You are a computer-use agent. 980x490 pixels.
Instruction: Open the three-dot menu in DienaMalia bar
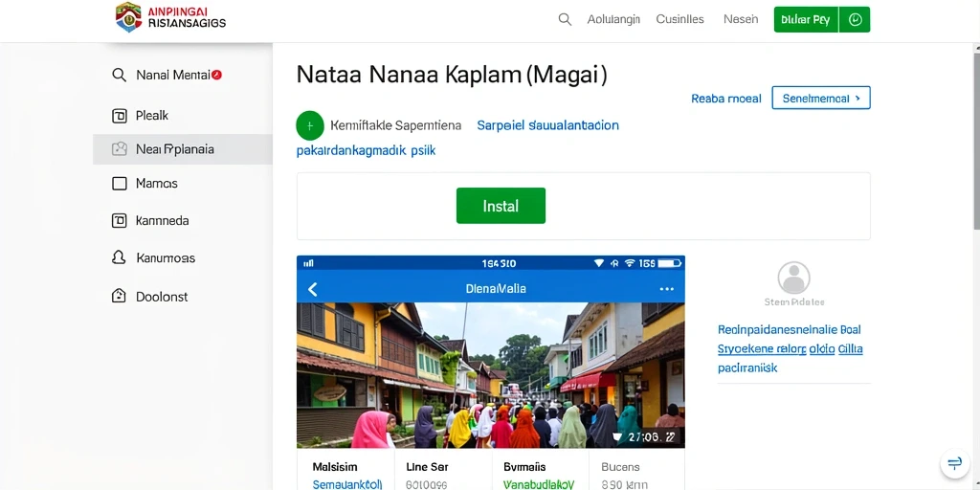pyautogui.click(x=667, y=289)
